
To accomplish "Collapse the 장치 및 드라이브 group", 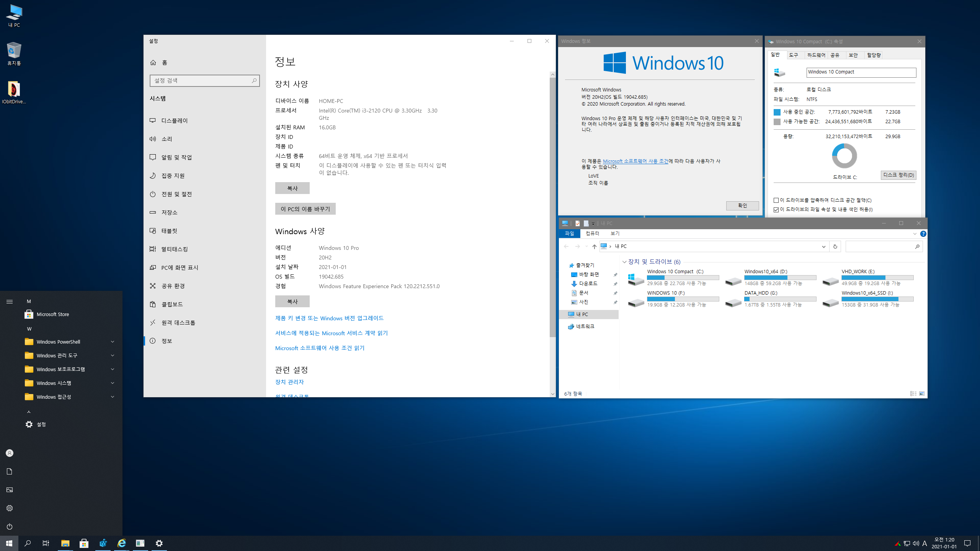I will (x=624, y=262).
